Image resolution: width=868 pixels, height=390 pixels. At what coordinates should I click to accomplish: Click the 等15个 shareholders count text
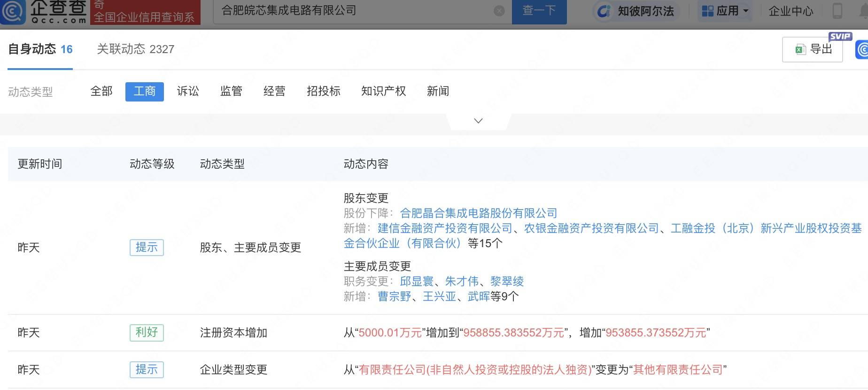485,243
